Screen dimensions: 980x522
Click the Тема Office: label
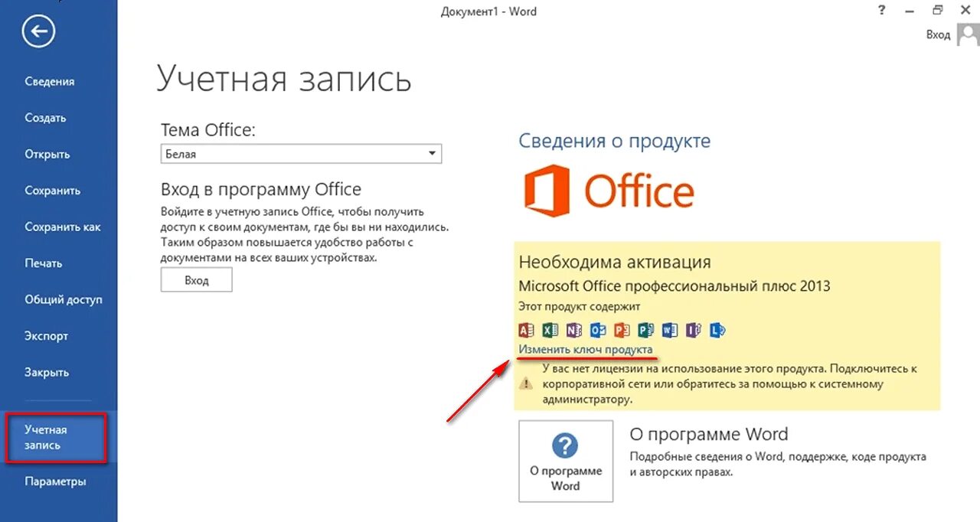(207, 130)
